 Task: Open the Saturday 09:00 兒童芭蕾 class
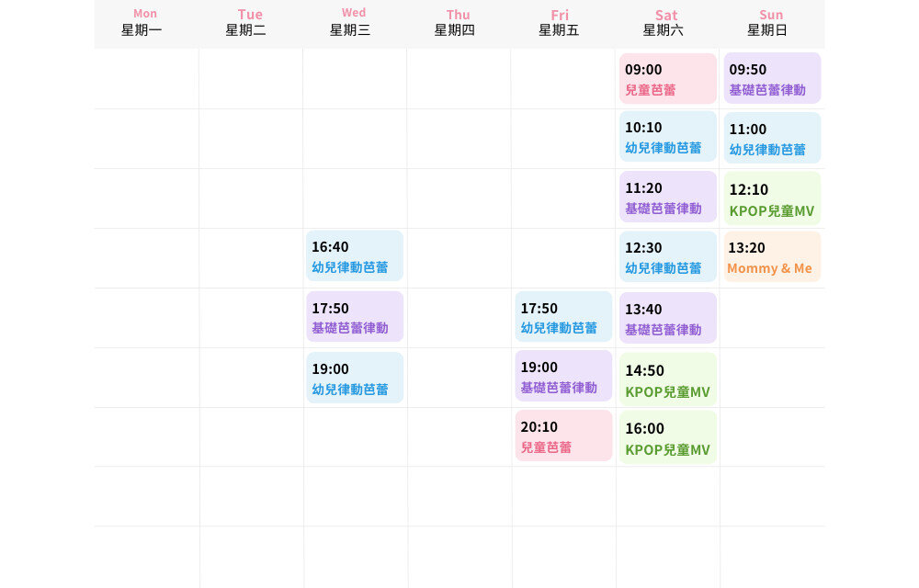click(x=668, y=79)
